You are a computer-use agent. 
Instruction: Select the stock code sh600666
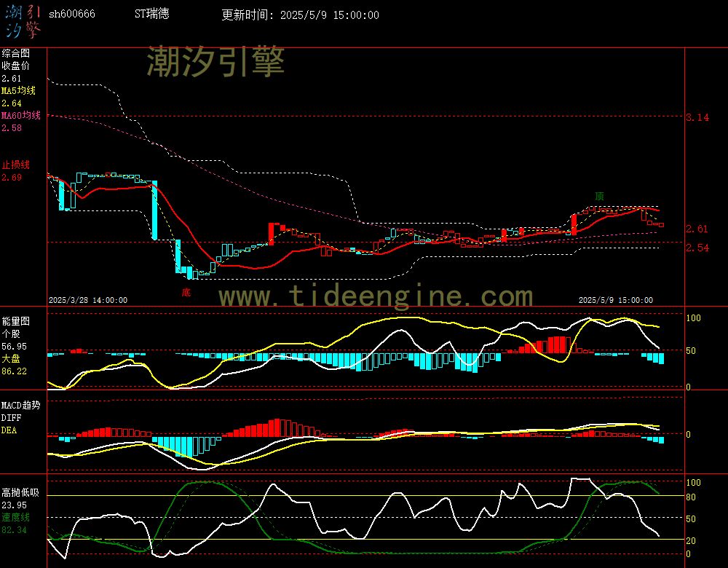(72, 14)
